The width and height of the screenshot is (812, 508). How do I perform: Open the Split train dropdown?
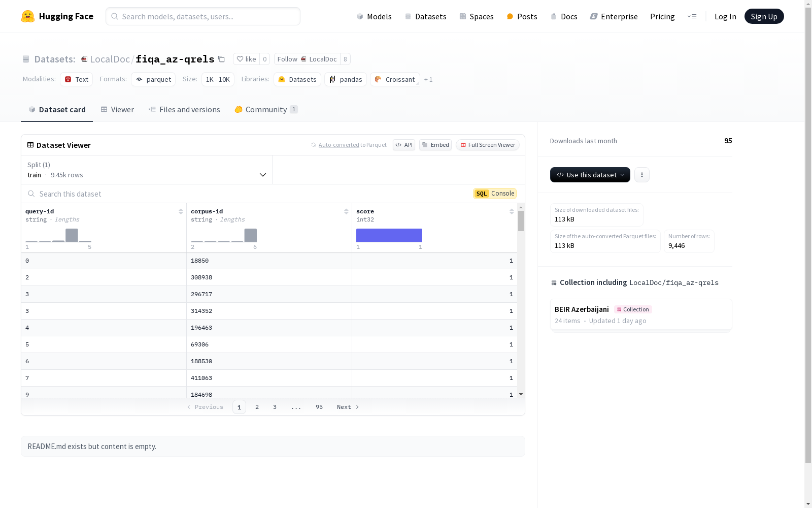pyautogui.click(x=147, y=170)
